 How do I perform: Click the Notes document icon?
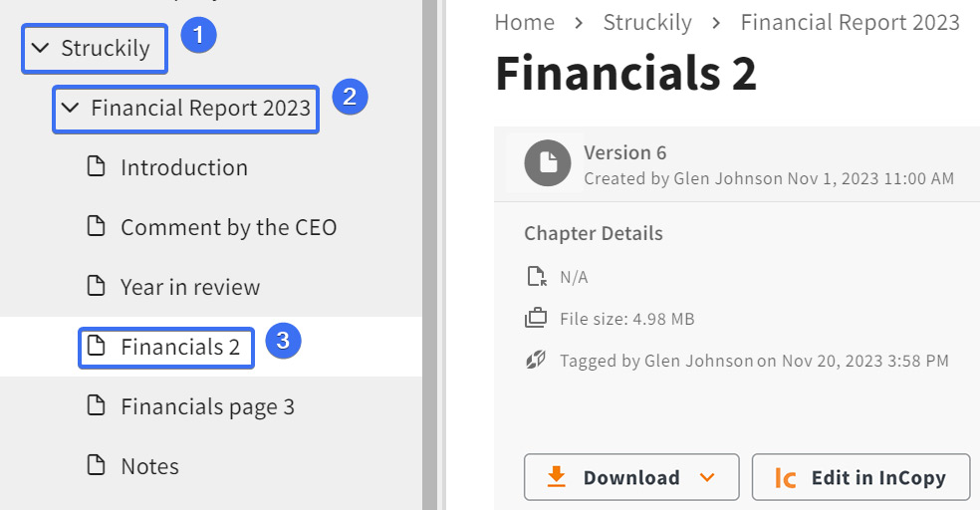click(x=96, y=464)
